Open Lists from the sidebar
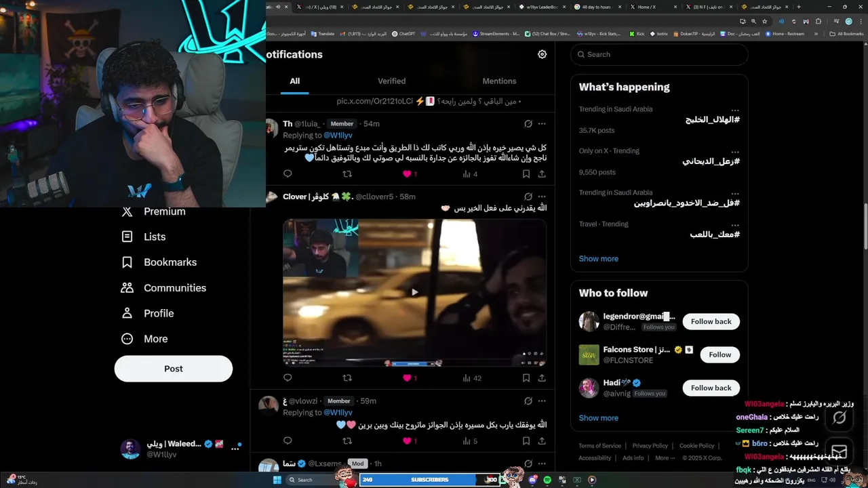The image size is (868, 488). click(x=143, y=237)
